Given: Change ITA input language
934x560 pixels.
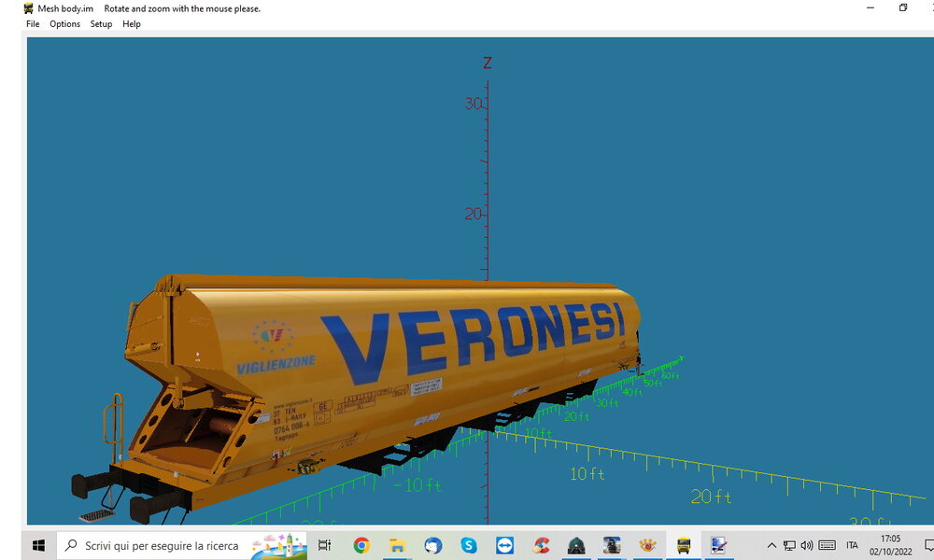Looking at the screenshot, I should (x=852, y=545).
